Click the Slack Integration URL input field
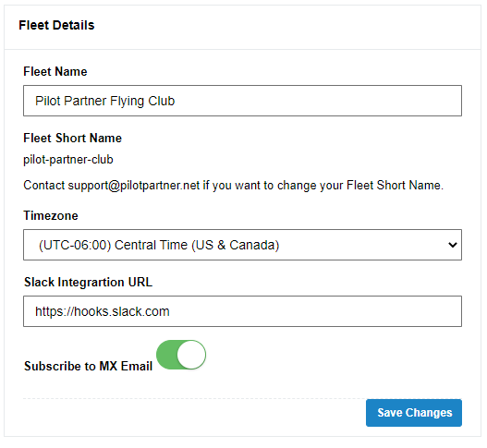 (242, 311)
